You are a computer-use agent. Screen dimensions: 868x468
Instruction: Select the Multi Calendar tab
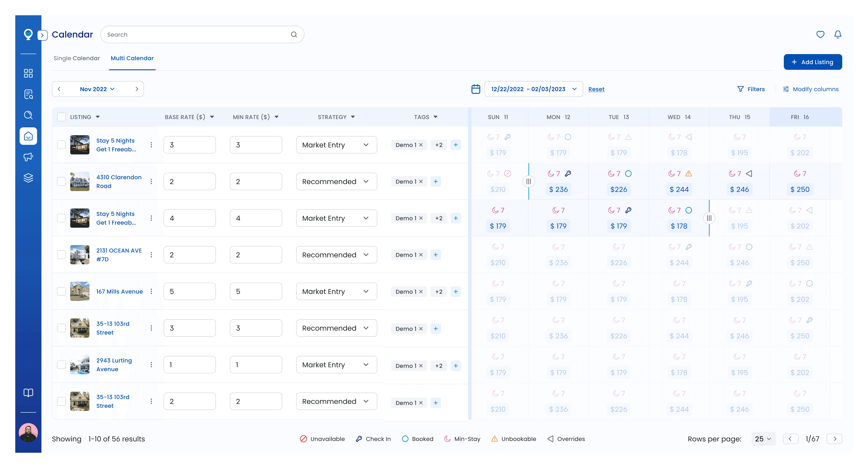point(132,58)
